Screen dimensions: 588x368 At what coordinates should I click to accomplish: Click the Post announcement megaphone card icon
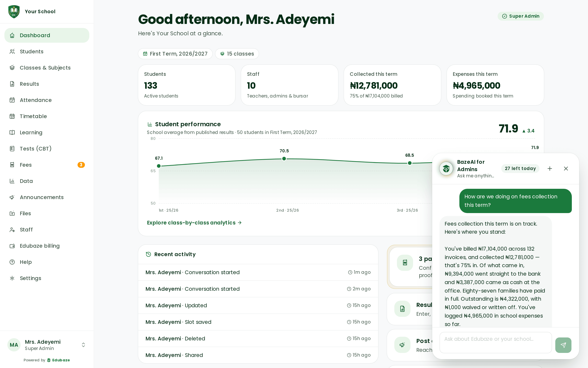402,345
